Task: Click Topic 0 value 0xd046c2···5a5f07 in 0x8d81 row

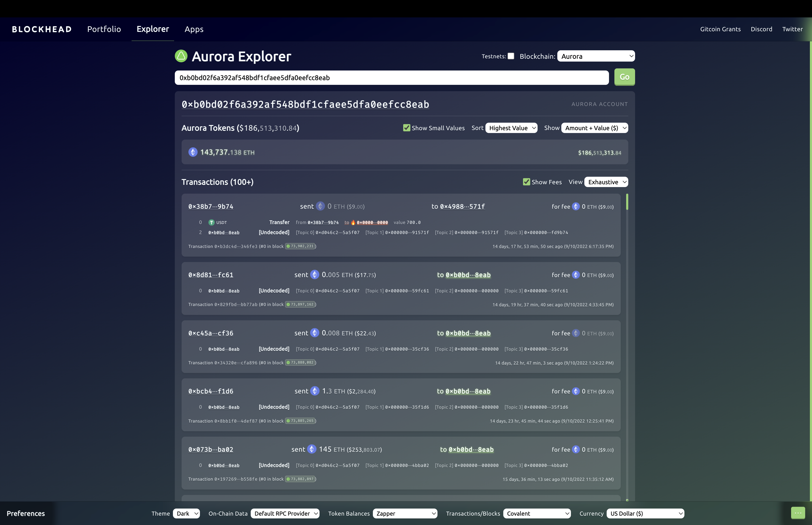Action: 337,291
